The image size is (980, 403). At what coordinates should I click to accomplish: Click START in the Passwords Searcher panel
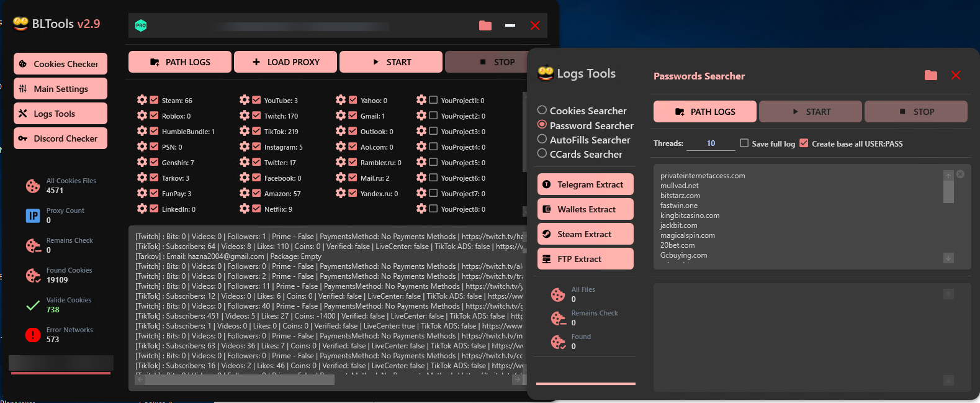click(x=811, y=112)
